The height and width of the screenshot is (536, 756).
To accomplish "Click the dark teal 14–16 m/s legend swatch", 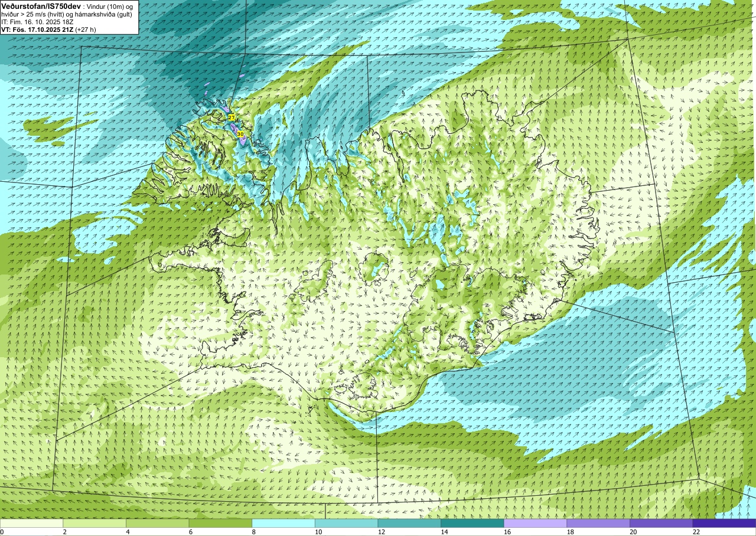I will [472, 523].
